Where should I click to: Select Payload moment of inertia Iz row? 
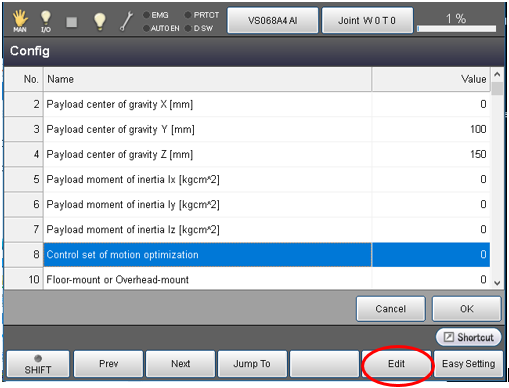tap(247, 229)
